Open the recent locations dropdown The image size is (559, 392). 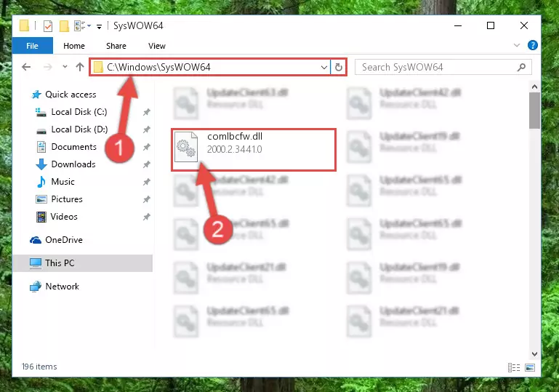(65, 67)
